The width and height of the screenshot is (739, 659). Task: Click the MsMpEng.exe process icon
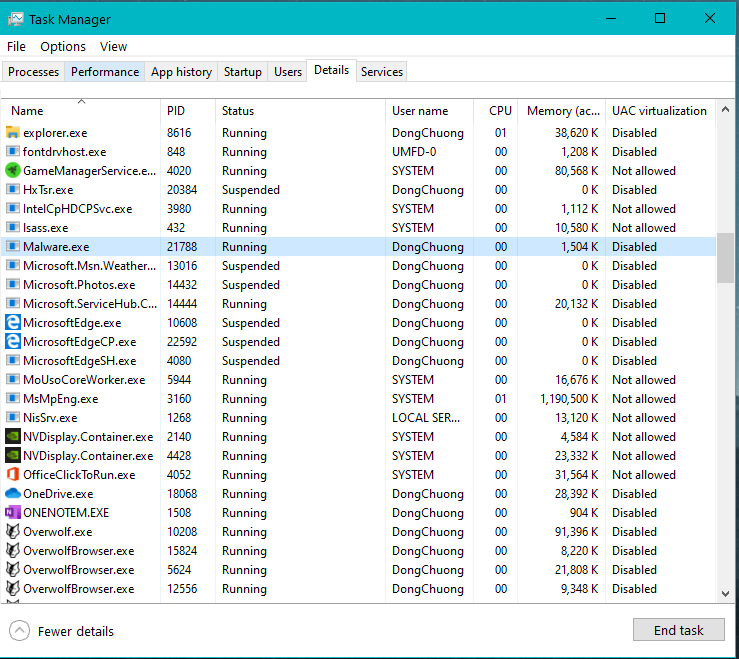coord(13,398)
